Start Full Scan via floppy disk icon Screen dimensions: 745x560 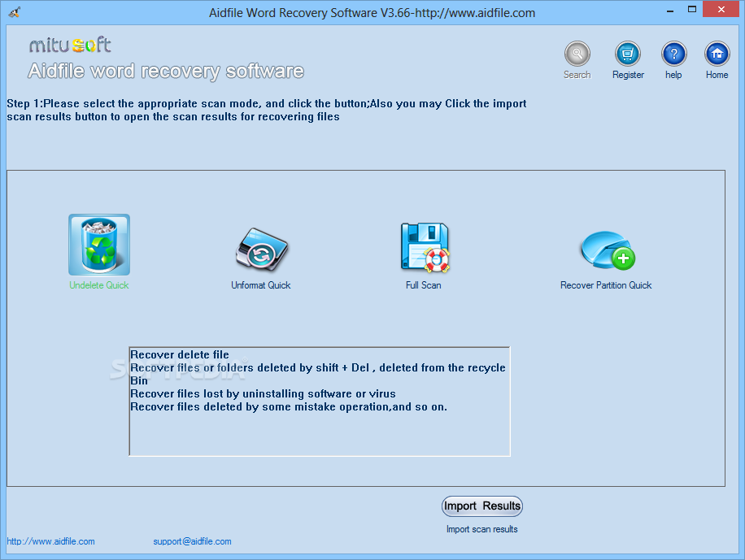click(425, 247)
